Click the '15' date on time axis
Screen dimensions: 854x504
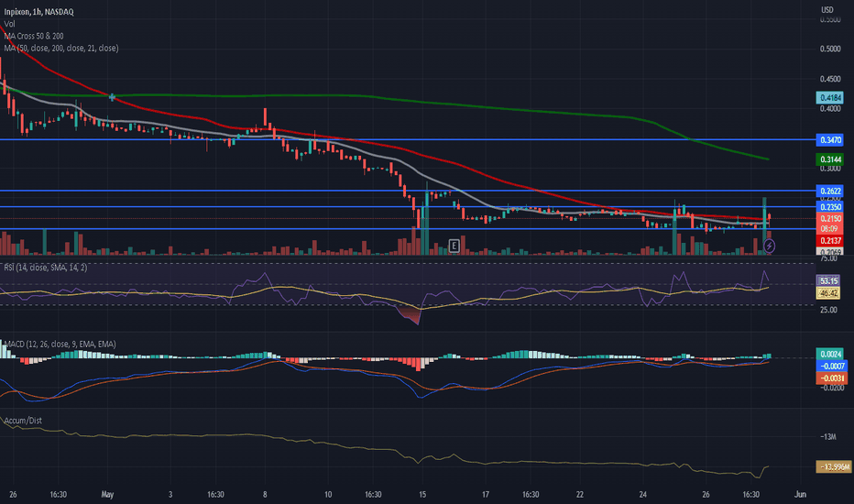422,495
